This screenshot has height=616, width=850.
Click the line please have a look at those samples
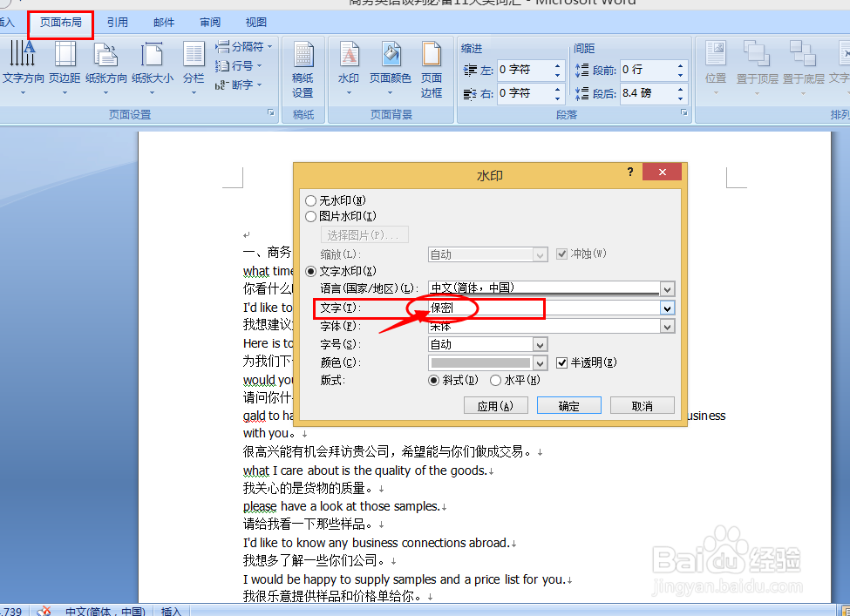pyautogui.click(x=341, y=506)
